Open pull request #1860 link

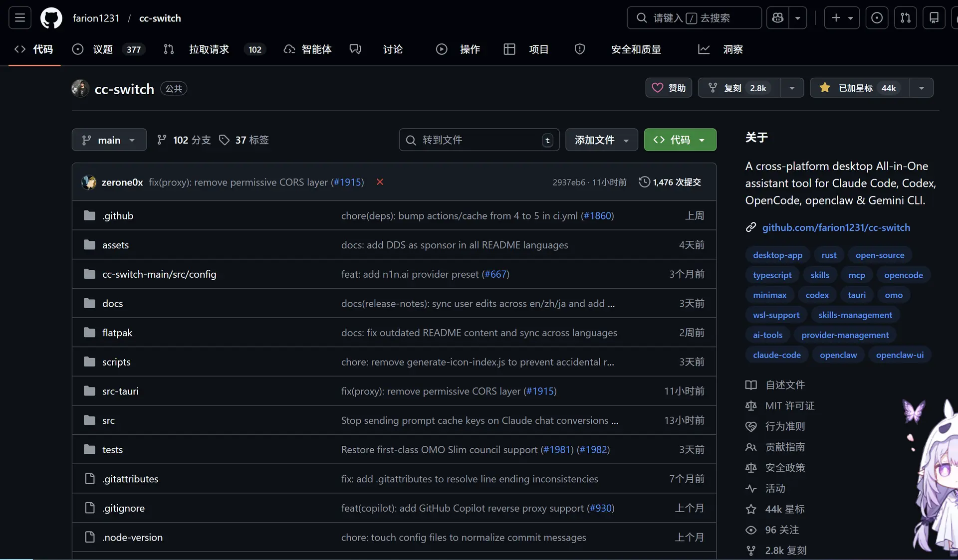[x=597, y=215]
